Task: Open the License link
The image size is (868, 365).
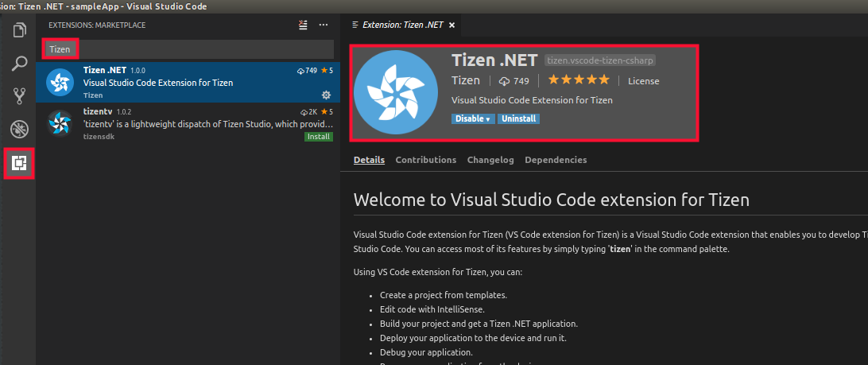Action: (x=643, y=81)
